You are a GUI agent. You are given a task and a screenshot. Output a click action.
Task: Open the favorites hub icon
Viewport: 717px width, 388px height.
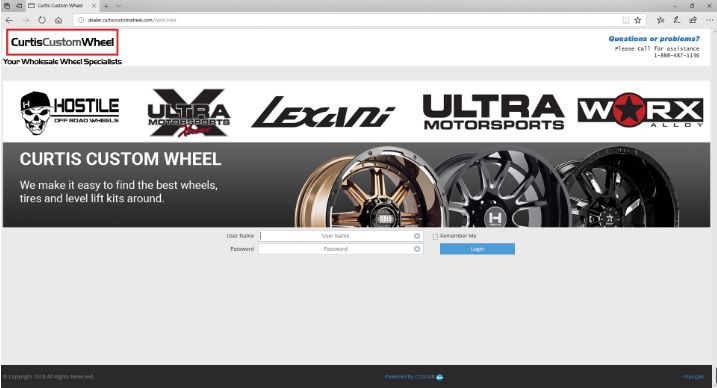pyautogui.click(x=660, y=20)
